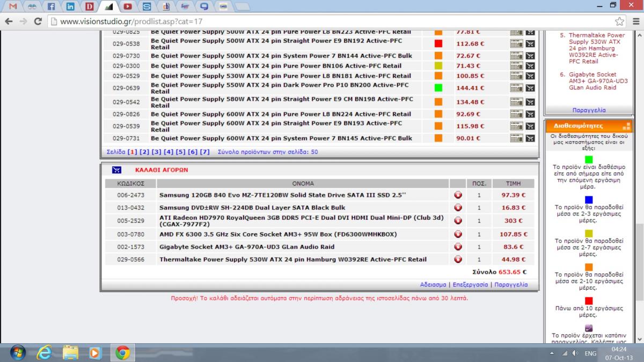This screenshot has width=644, height=362.
Task: Click Παραγγελία link in the right sidebar
Action: (x=589, y=110)
